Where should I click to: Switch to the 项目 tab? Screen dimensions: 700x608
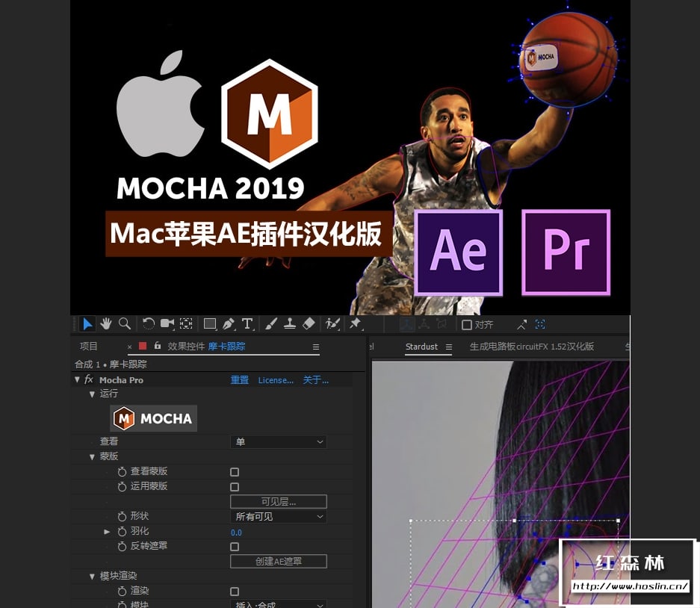[88, 347]
